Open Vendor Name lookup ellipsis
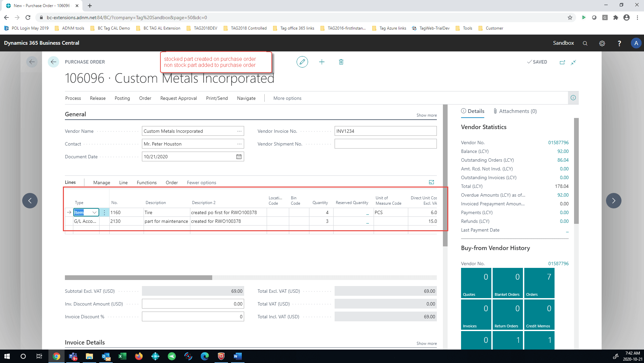Image resolution: width=644 pixels, height=363 pixels. [x=239, y=131]
